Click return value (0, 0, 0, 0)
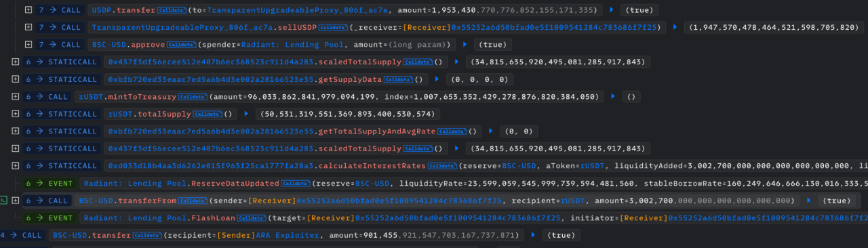 [477, 79]
